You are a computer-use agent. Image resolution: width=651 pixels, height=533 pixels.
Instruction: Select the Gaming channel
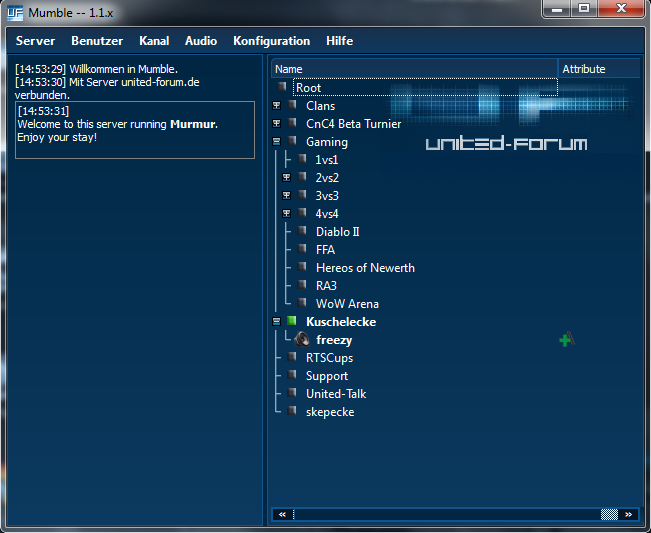click(x=327, y=142)
